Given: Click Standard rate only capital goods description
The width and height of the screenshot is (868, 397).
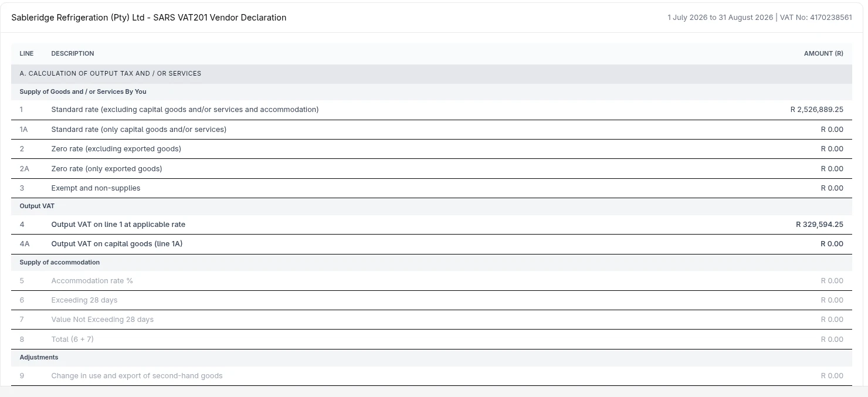Looking at the screenshot, I should coord(139,129).
